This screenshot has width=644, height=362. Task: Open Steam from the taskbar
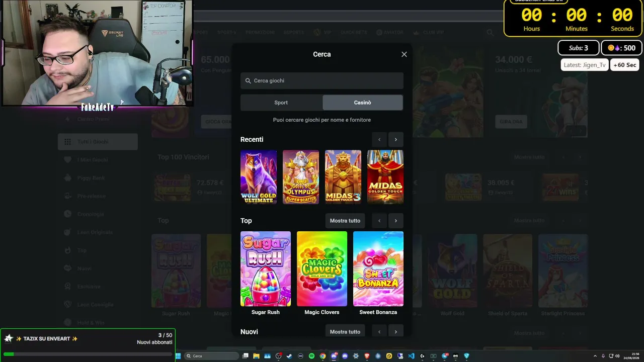pyautogui.click(x=289, y=356)
